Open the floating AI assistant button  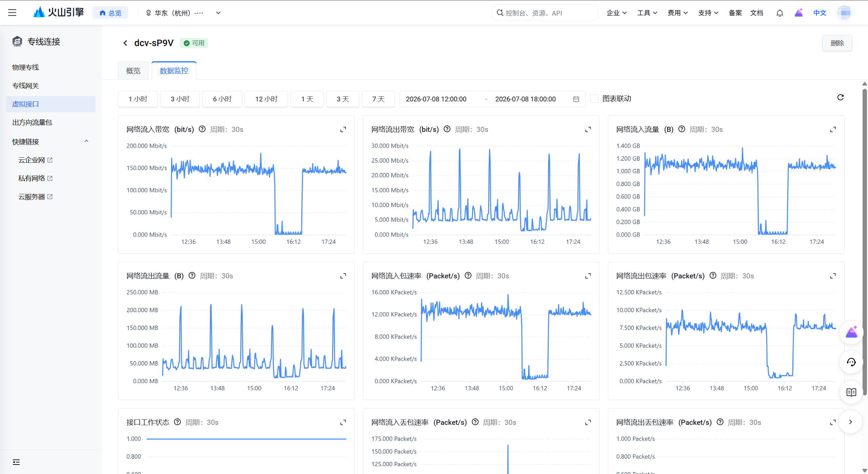851,332
